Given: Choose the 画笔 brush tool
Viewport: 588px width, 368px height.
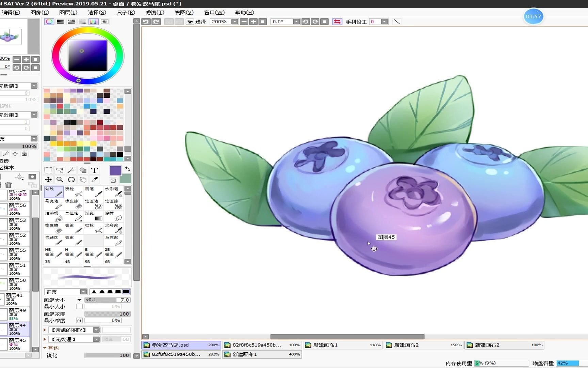Looking at the screenshot, I should (94, 192).
